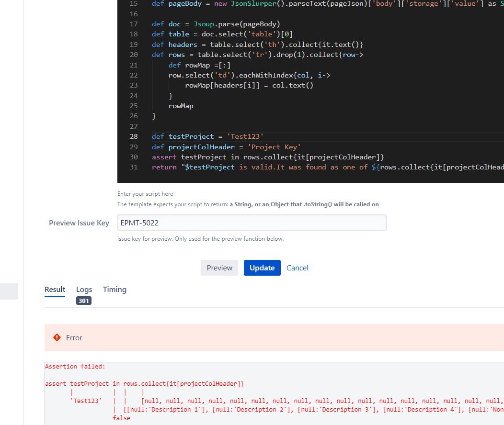Select the Preview Issue Key input field

coord(252,222)
